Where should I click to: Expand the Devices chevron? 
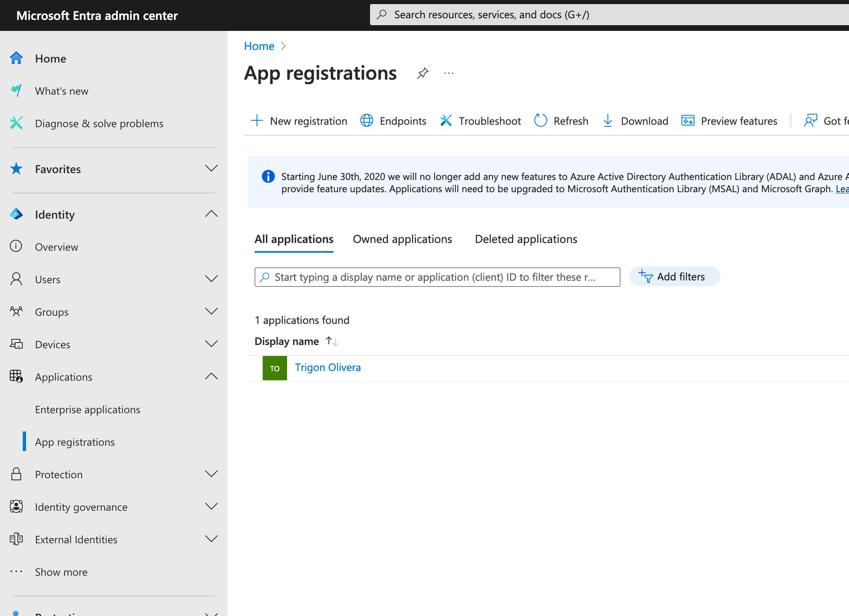pyautogui.click(x=211, y=344)
